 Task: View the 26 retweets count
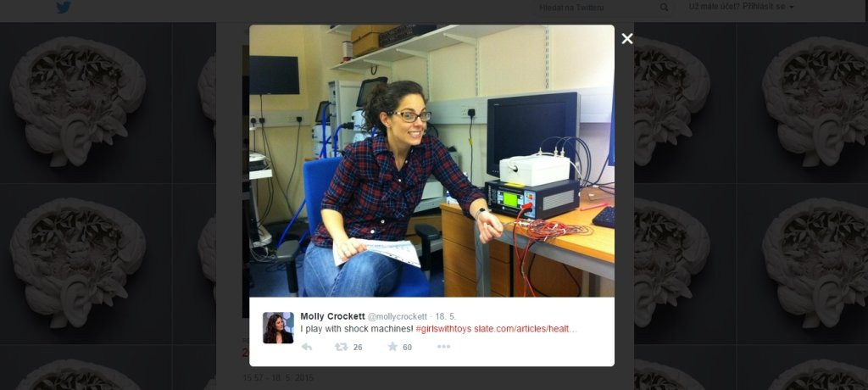pos(358,348)
